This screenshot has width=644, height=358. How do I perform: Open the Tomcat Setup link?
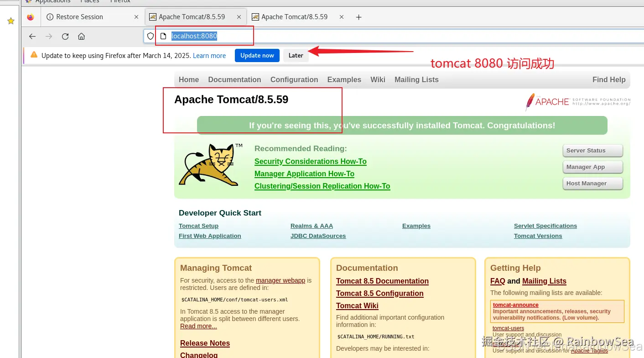[198, 226]
